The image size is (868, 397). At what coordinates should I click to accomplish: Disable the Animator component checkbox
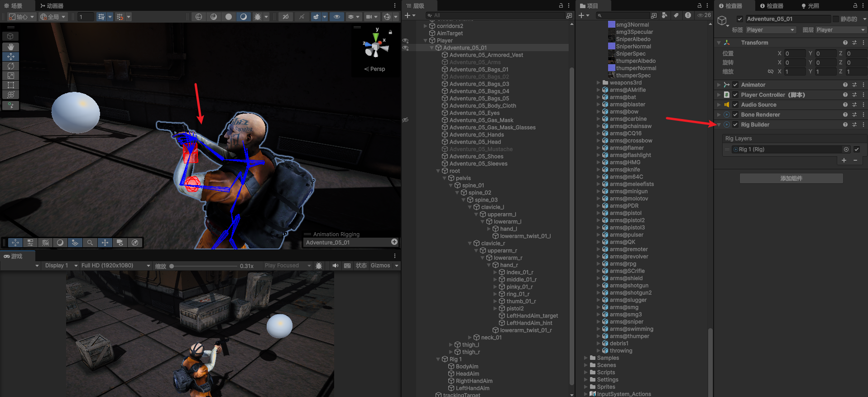(x=735, y=85)
